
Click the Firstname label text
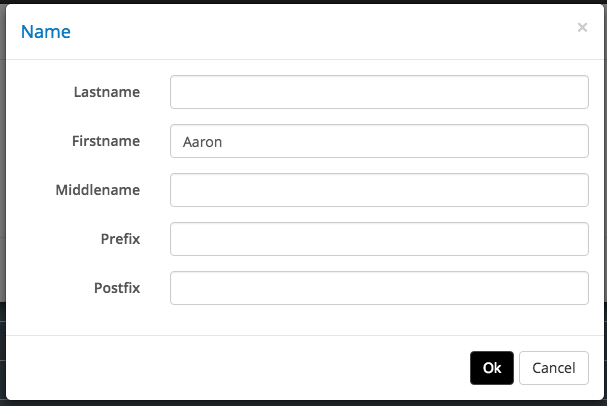tap(106, 141)
